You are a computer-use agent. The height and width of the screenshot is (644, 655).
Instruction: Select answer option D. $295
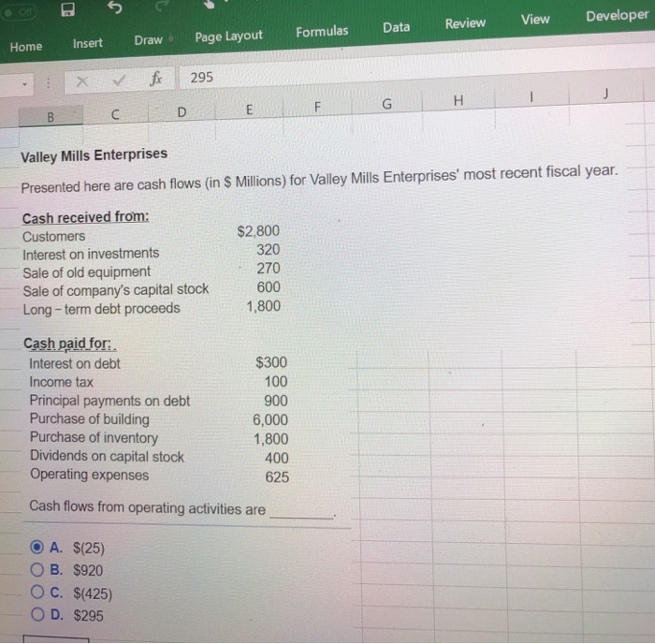[x=67, y=615]
